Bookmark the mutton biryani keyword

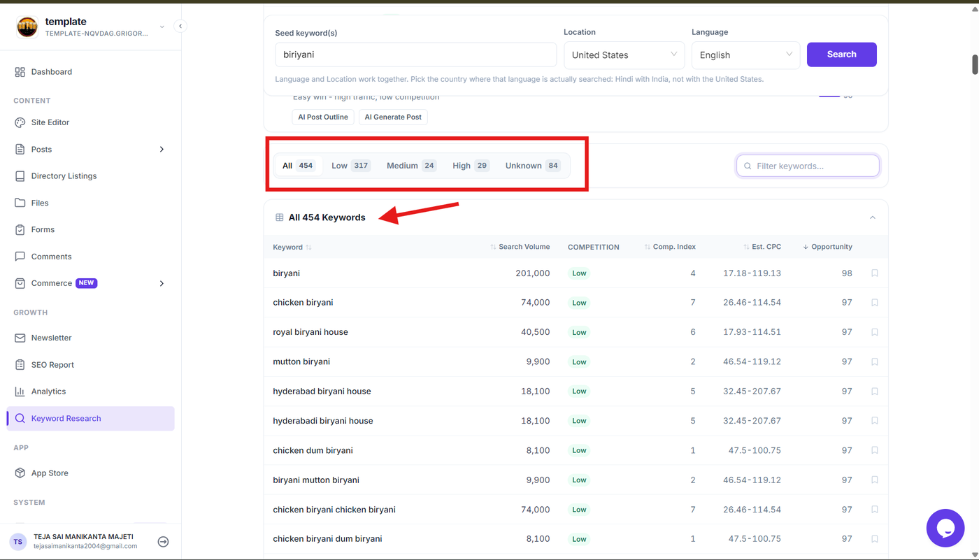click(x=874, y=361)
